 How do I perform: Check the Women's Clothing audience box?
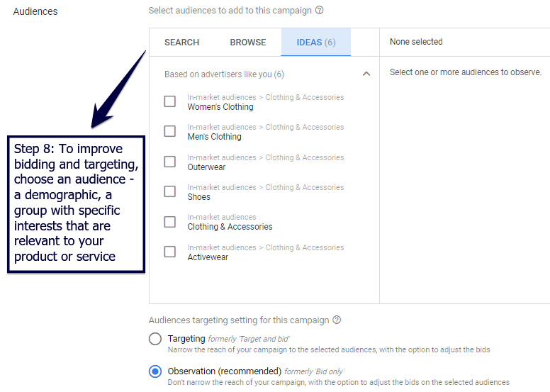[x=170, y=101]
